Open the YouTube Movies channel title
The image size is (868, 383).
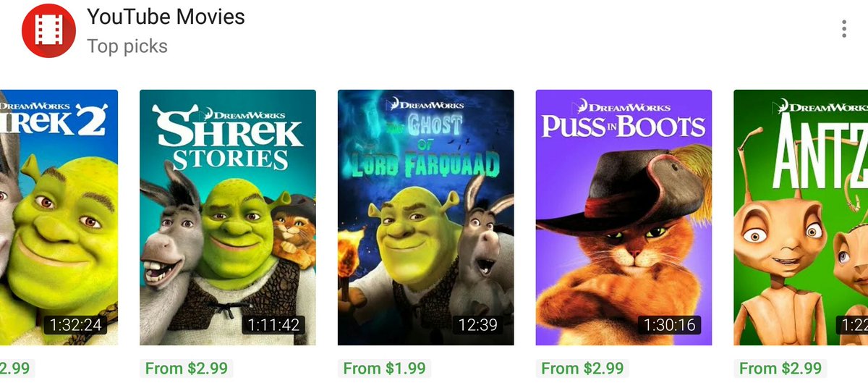pos(166,17)
